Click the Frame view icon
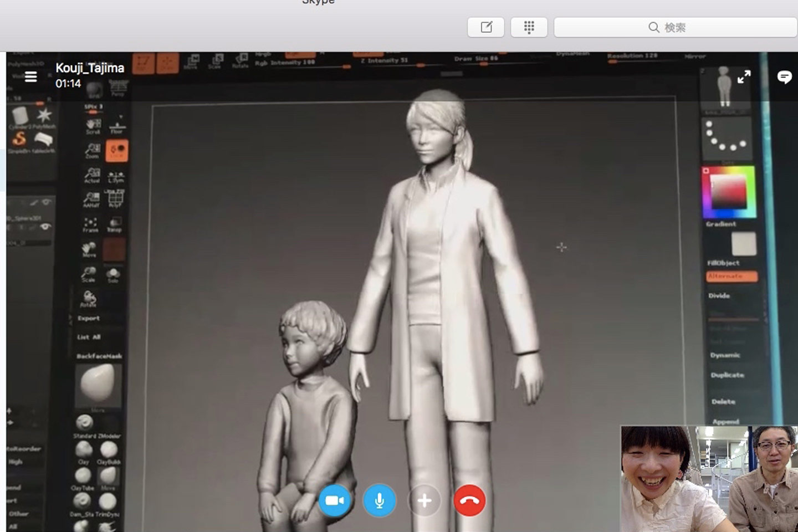798x532 pixels. tap(90, 223)
